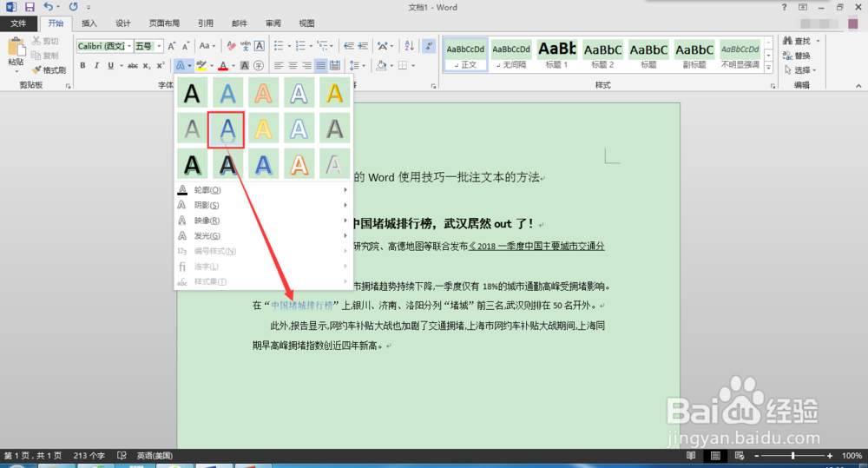Open the change case (Aa) dropdown
The image size is (868, 468).
pyautogui.click(x=207, y=46)
